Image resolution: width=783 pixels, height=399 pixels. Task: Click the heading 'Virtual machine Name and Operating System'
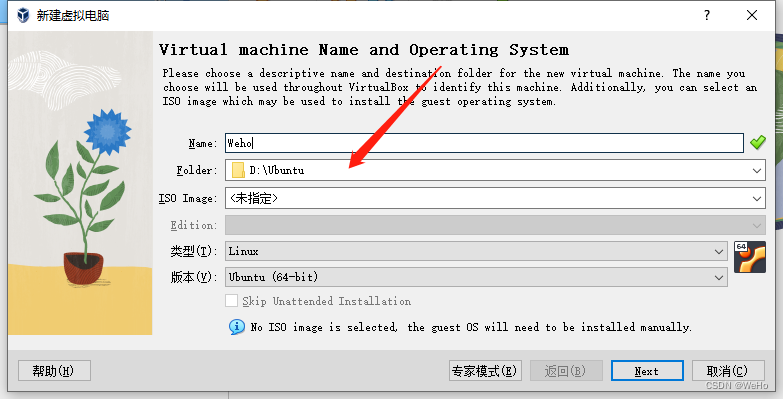tap(364, 50)
